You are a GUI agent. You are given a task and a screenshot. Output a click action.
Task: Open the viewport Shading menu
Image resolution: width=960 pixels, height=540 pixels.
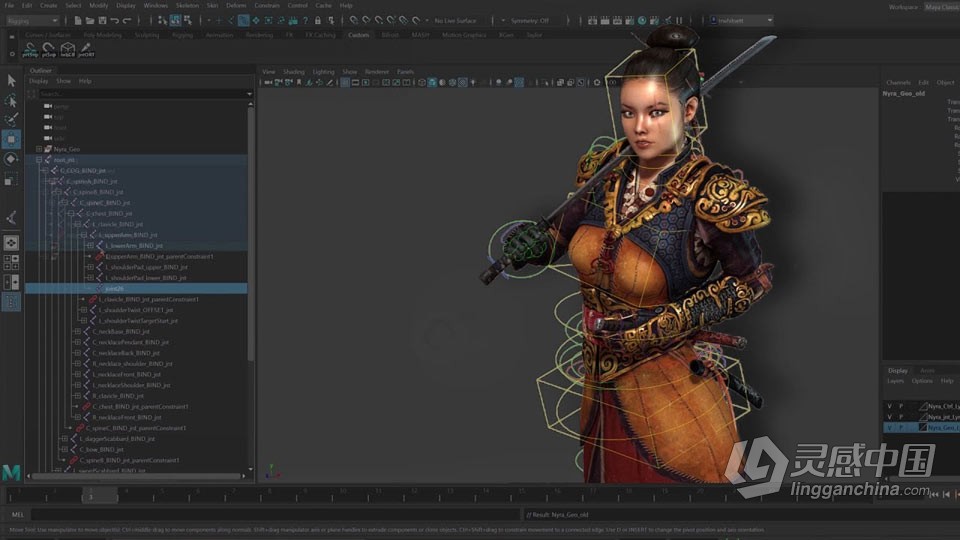[293, 72]
